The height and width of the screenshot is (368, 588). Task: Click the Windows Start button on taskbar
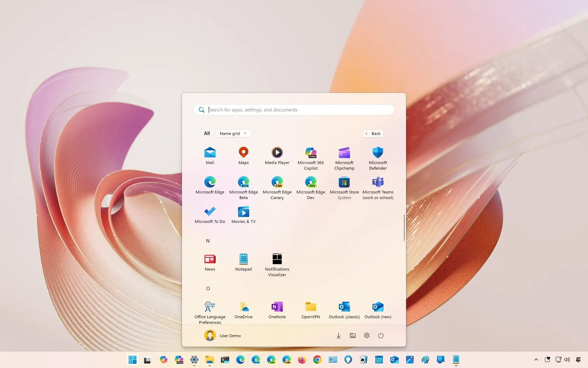point(132,360)
